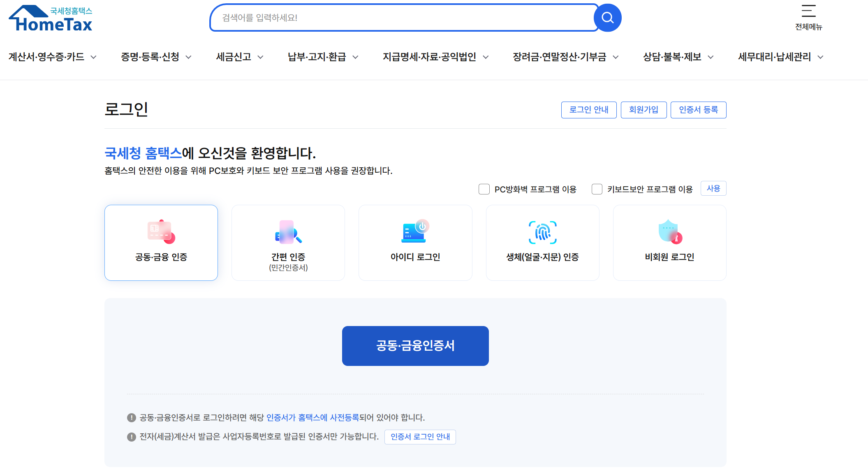The width and height of the screenshot is (868, 472).
Task: Open the 세무대리·납세관리 menu
Action: click(774, 57)
